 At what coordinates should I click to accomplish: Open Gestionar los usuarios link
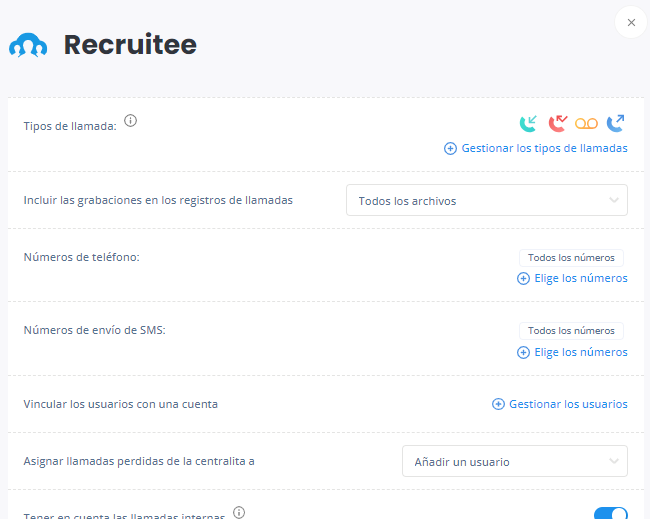(x=568, y=404)
